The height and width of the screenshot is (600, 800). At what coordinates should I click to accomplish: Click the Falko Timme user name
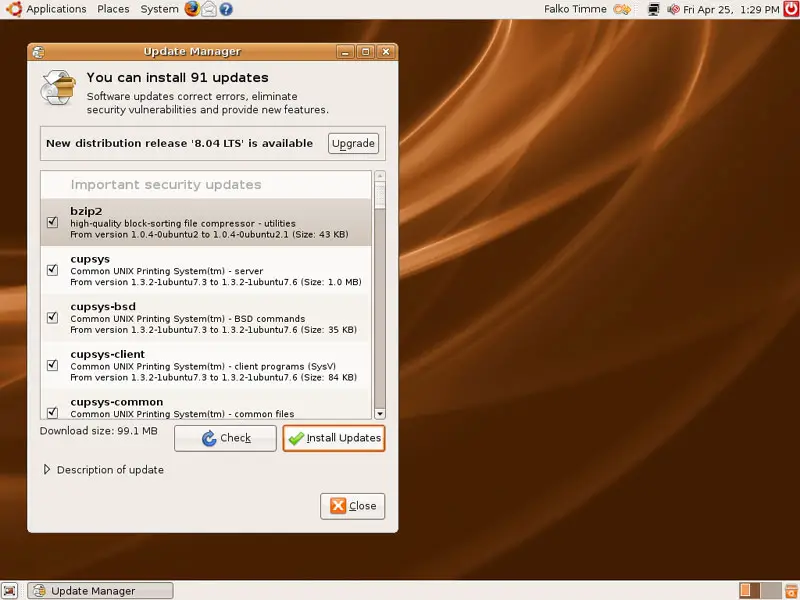[x=575, y=9]
